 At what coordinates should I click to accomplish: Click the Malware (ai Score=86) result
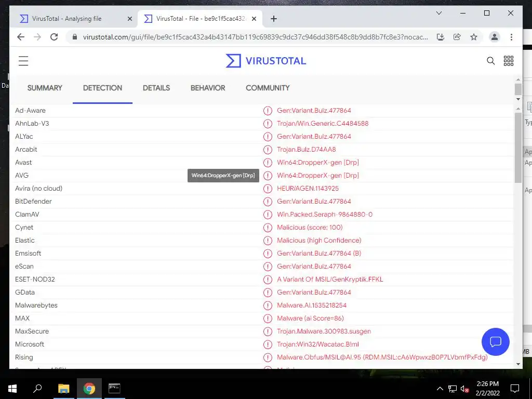click(311, 318)
